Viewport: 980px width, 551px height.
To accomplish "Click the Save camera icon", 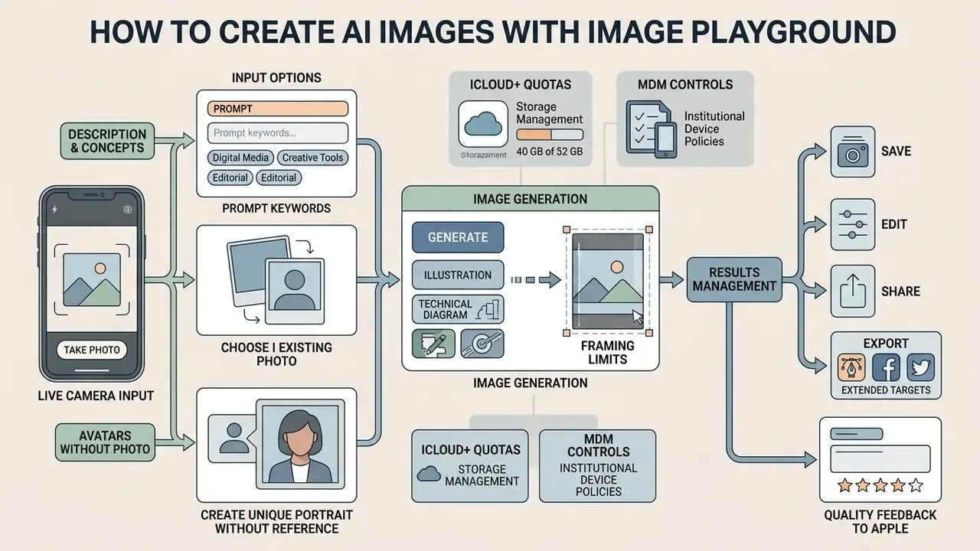I will coord(852,152).
